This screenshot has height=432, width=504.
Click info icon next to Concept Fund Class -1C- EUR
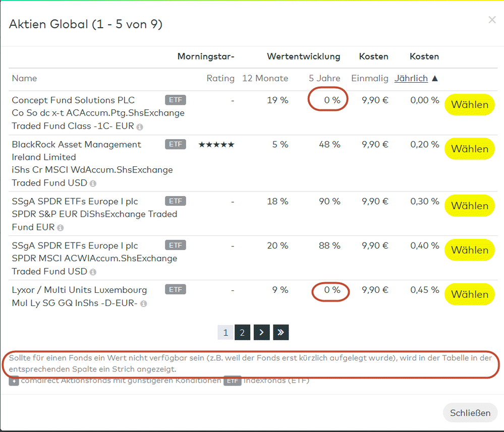[140, 127]
